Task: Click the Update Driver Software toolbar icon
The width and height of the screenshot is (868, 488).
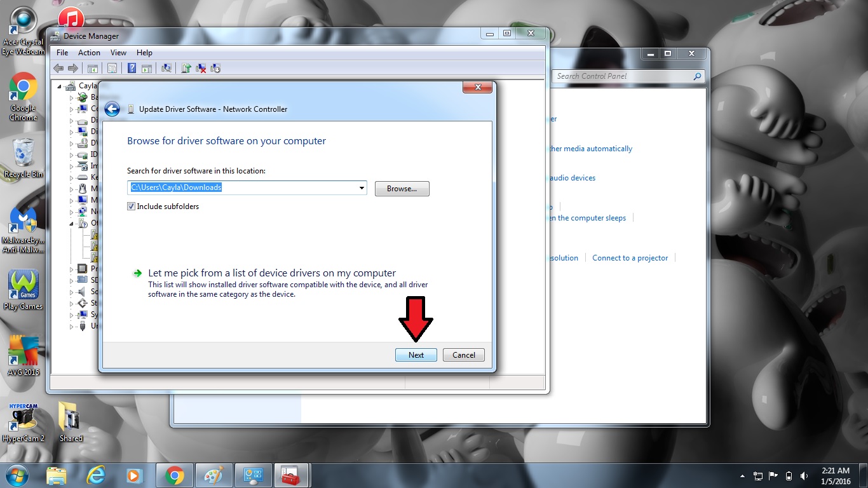Action: (186, 68)
